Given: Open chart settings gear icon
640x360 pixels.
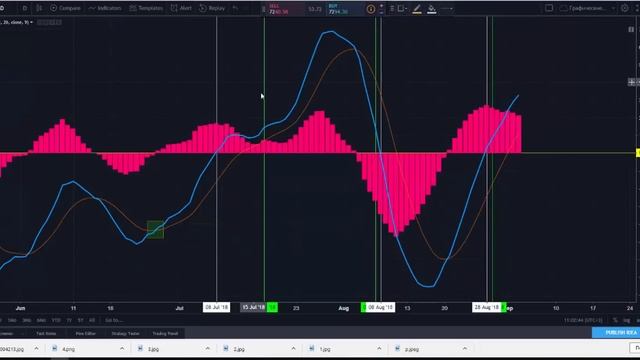Looking at the screenshot, I should point(624,8).
